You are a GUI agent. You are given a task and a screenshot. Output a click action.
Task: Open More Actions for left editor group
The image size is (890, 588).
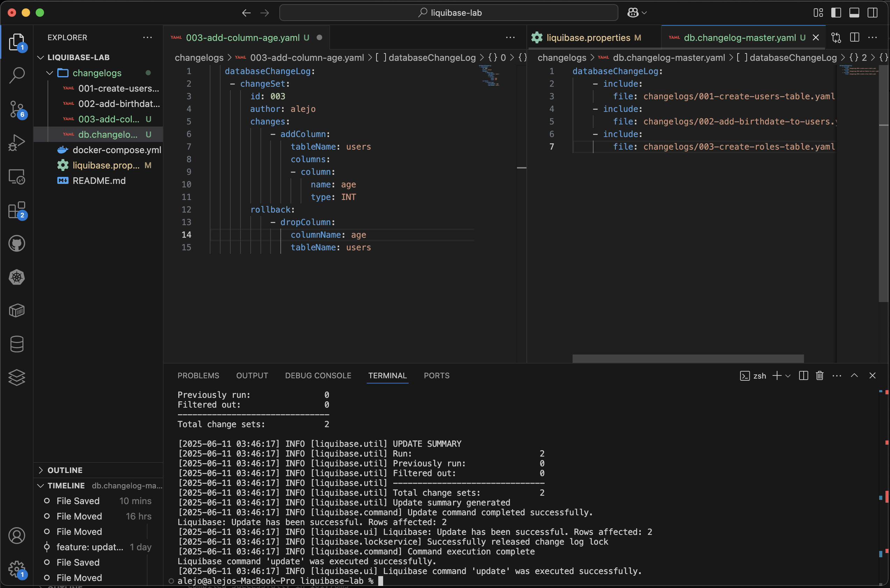coord(510,37)
